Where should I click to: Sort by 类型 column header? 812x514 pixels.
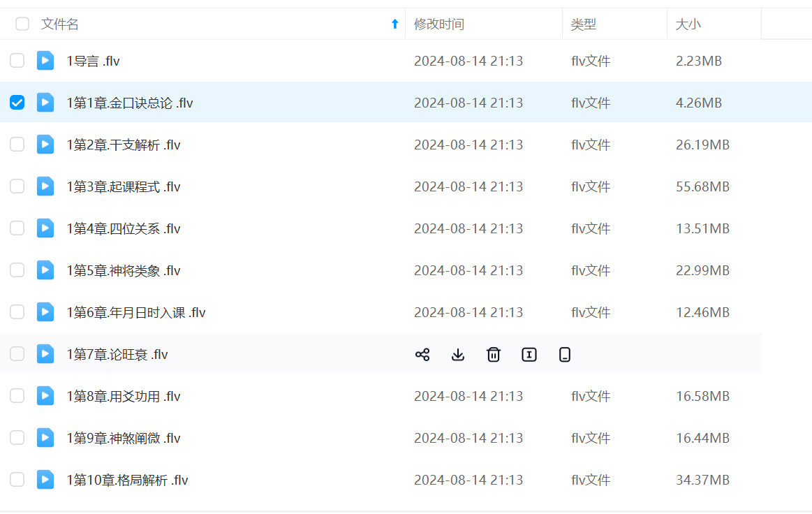583,24
